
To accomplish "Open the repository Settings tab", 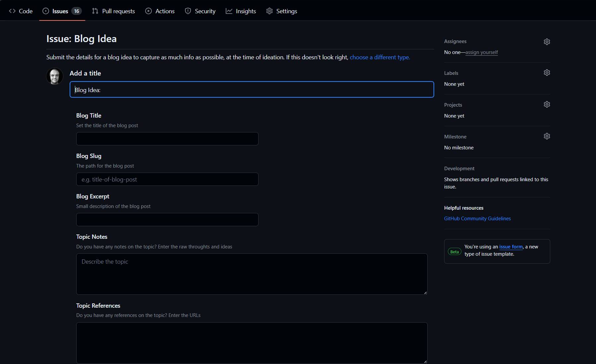I will 281,11.
